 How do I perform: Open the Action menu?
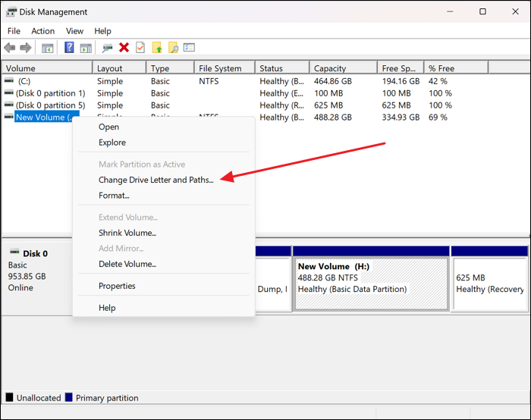point(42,31)
